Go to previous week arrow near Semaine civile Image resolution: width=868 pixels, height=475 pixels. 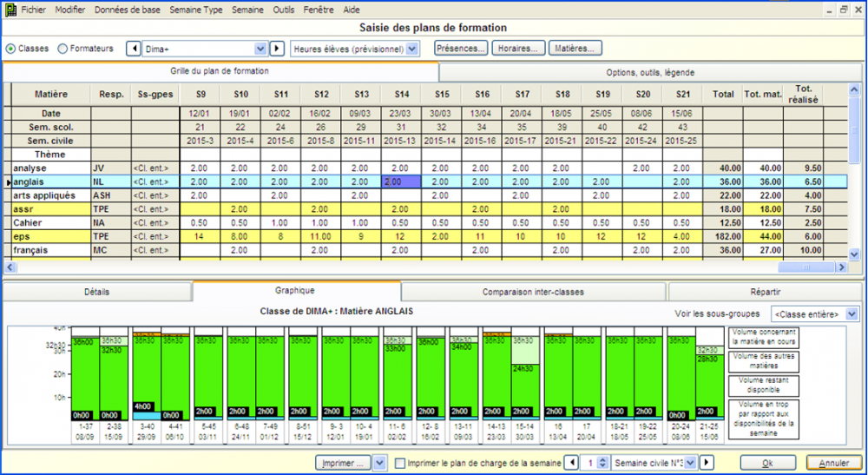pyautogui.click(x=570, y=463)
